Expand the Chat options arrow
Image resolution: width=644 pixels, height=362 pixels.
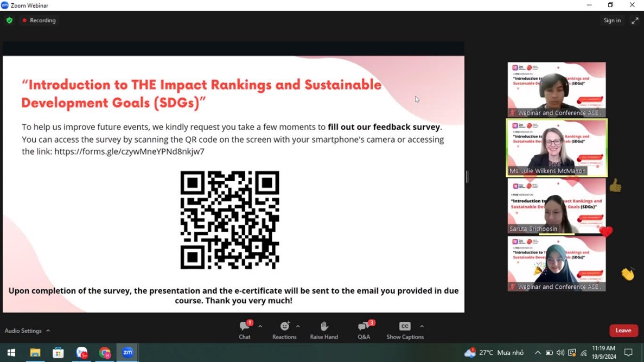pos(260,327)
